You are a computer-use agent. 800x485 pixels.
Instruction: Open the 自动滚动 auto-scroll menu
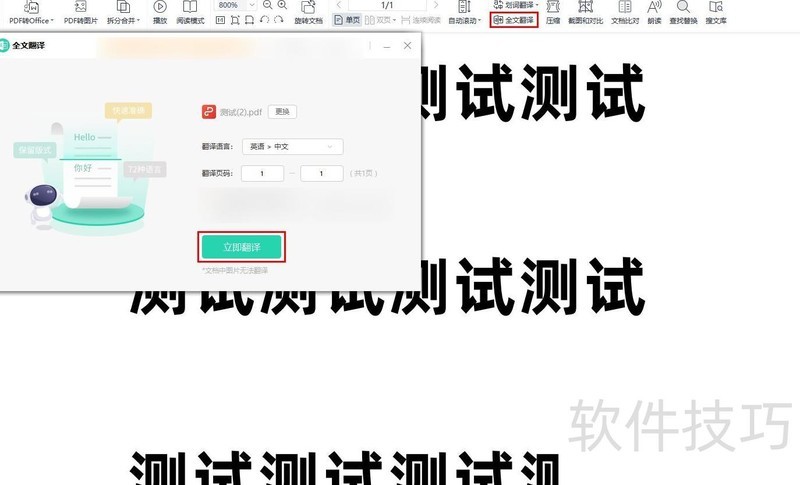464,13
